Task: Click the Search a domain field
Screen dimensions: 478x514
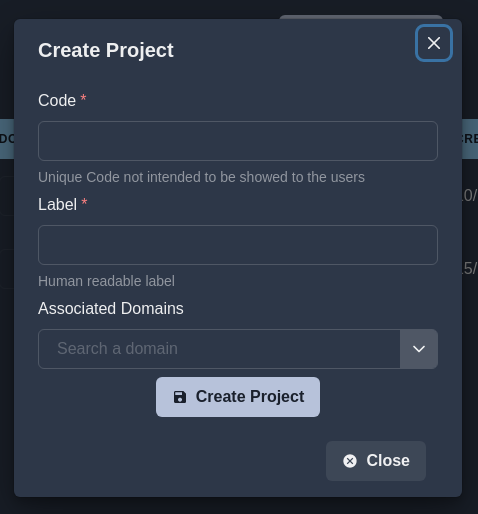Action: pyautogui.click(x=219, y=349)
